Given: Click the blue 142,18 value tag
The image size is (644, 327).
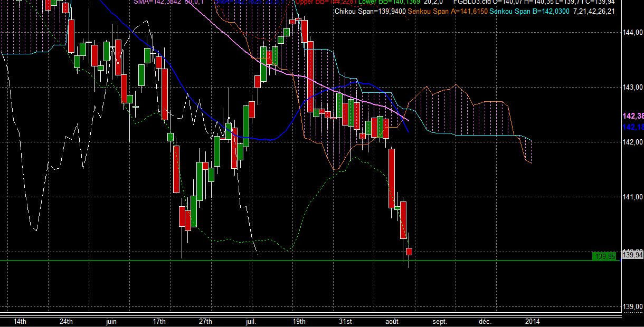Looking at the screenshot, I should (x=633, y=127).
